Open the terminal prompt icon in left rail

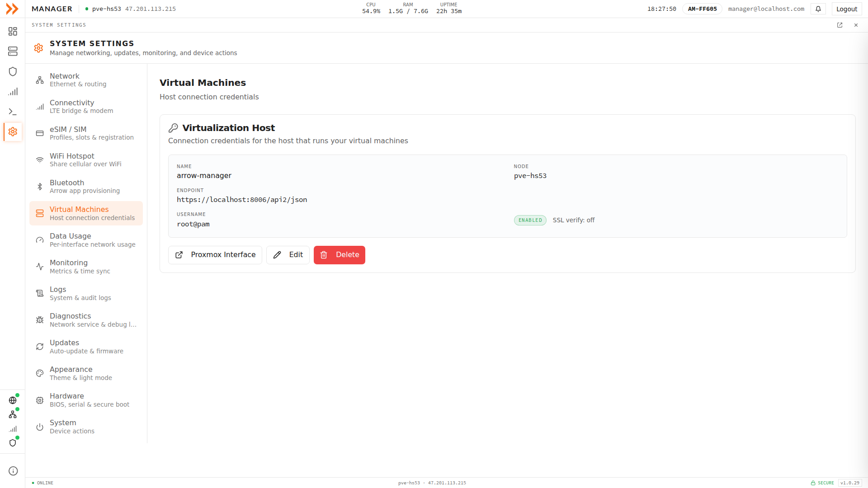[13, 112]
